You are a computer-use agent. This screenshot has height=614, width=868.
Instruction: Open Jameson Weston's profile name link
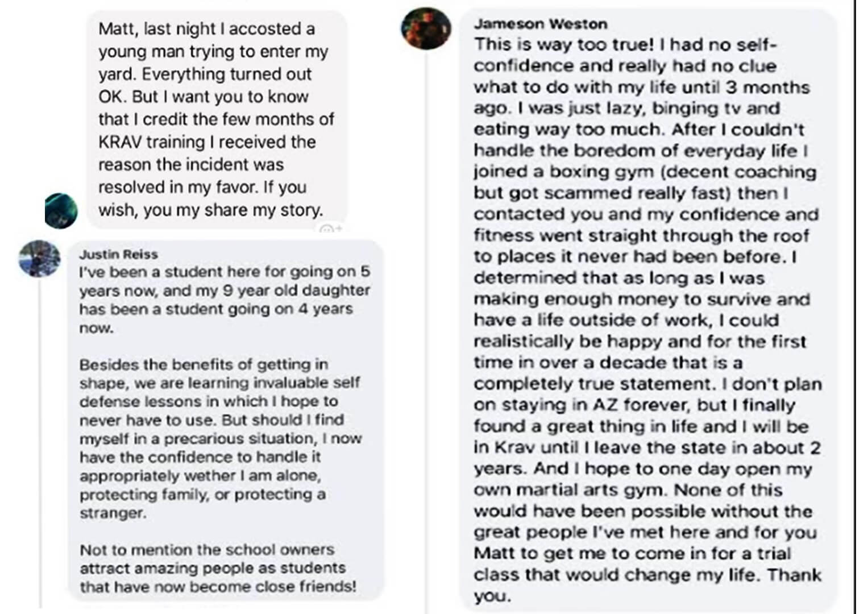click(x=540, y=24)
